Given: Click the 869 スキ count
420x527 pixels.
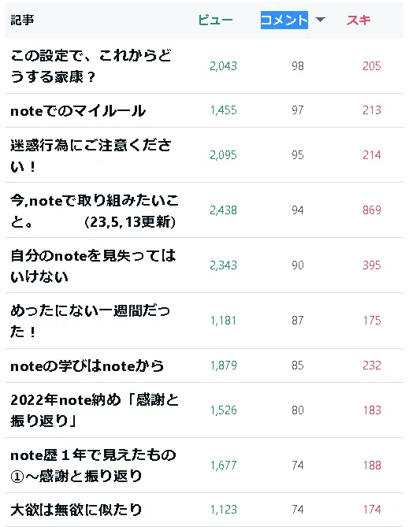Looking at the screenshot, I should (x=372, y=210).
